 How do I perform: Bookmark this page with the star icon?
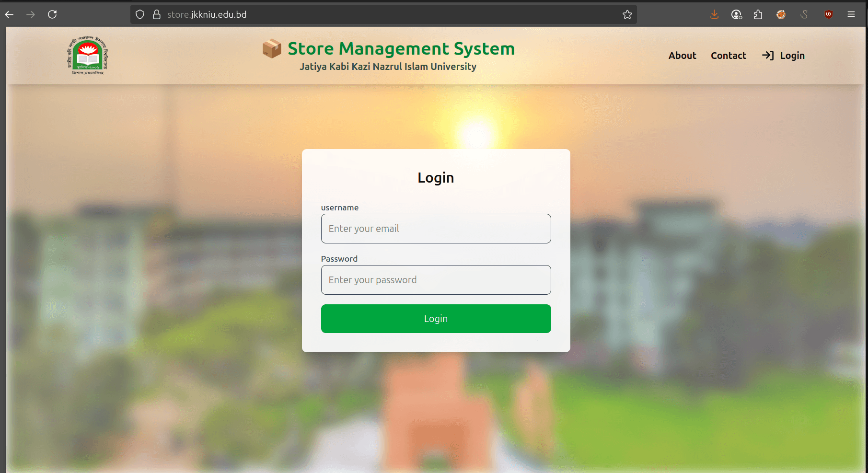[627, 14]
